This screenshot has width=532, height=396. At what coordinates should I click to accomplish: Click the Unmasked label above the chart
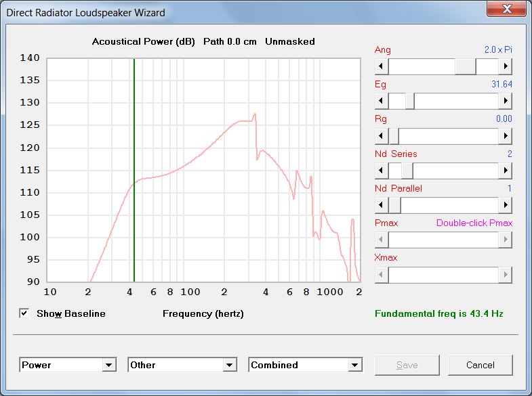tap(290, 42)
